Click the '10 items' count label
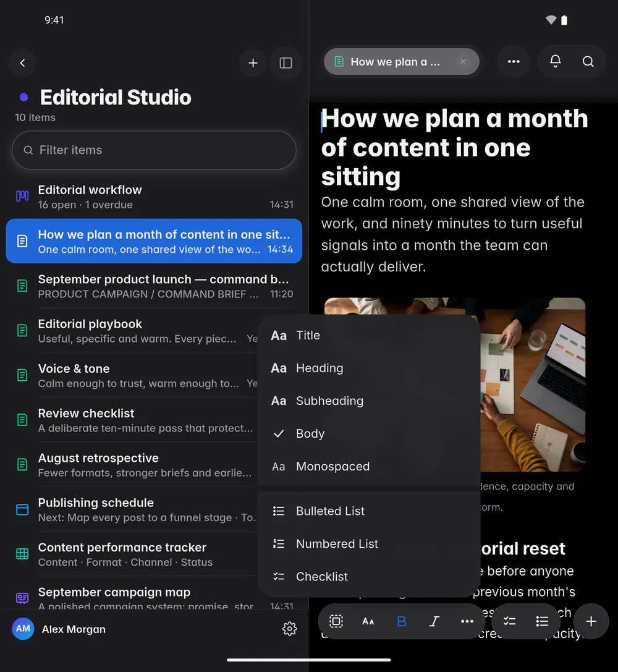The height and width of the screenshot is (672, 618). click(x=35, y=117)
